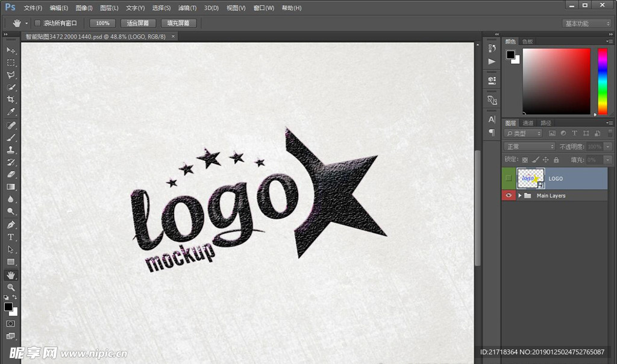617x364 pixels.
Task: Hide the Main Layers group
Action: [509, 195]
